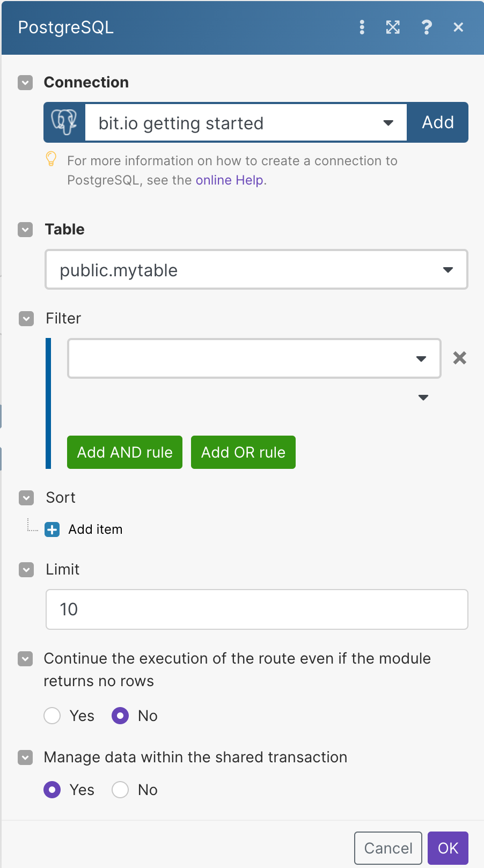Viewport: 484px width, 868px height.
Task: Collapse the Connection section toggle
Action: coord(25,83)
